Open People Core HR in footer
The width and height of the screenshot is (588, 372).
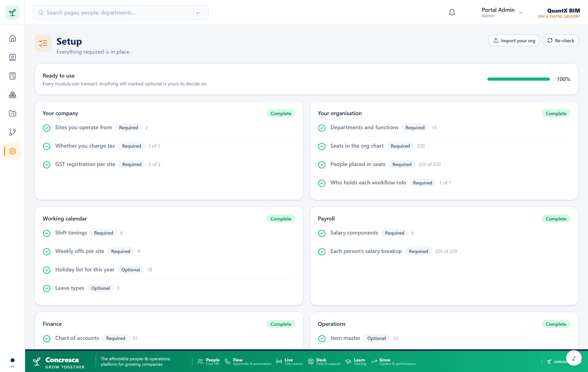[x=209, y=361]
